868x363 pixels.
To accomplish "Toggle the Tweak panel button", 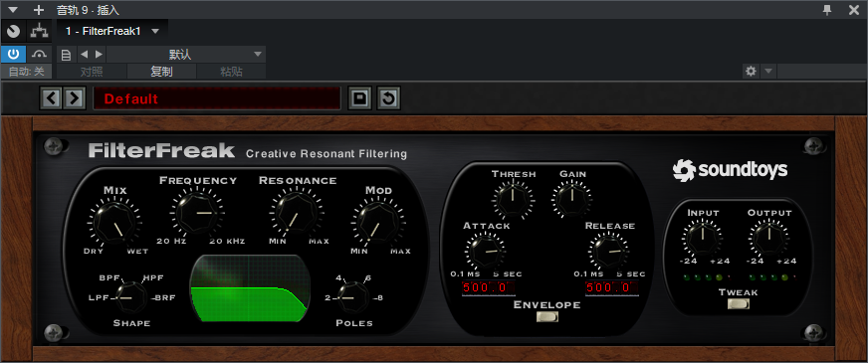I will pyautogui.click(x=739, y=303).
